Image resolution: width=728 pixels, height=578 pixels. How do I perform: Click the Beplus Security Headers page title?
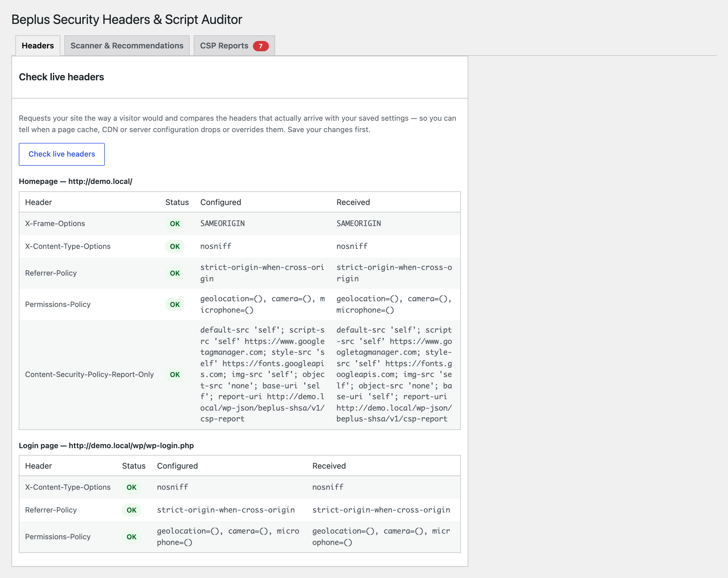pos(127,20)
